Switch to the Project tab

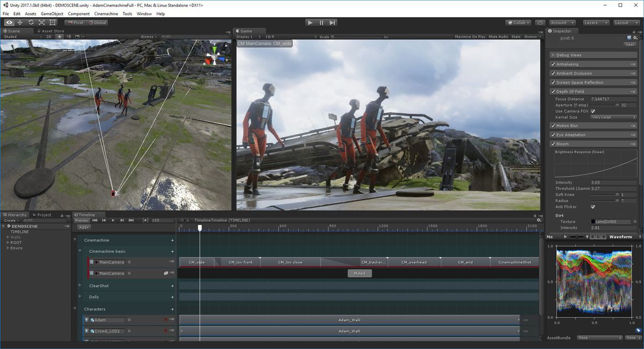41,215
